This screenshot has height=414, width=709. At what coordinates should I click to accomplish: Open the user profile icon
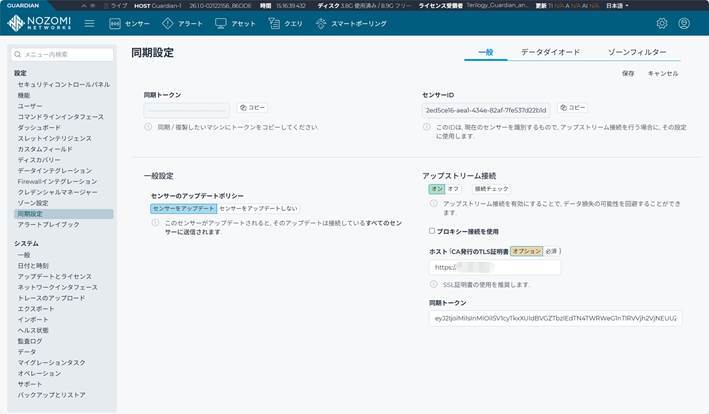coord(684,23)
